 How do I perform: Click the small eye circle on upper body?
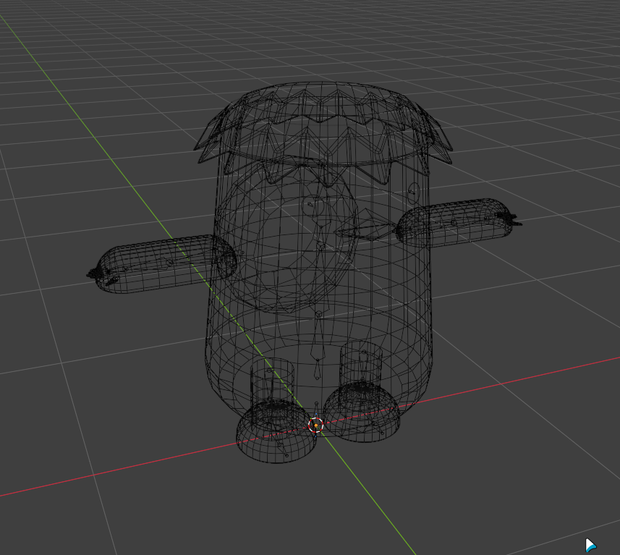click(x=414, y=190)
